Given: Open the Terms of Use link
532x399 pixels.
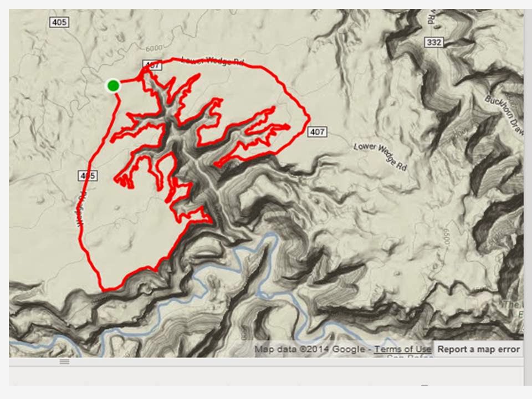Looking at the screenshot, I should (402, 349).
